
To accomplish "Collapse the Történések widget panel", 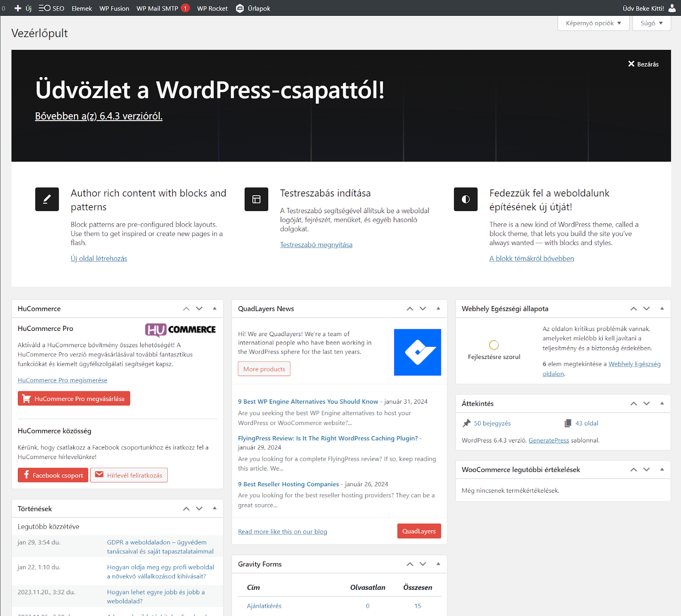I will (x=215, y=508).
